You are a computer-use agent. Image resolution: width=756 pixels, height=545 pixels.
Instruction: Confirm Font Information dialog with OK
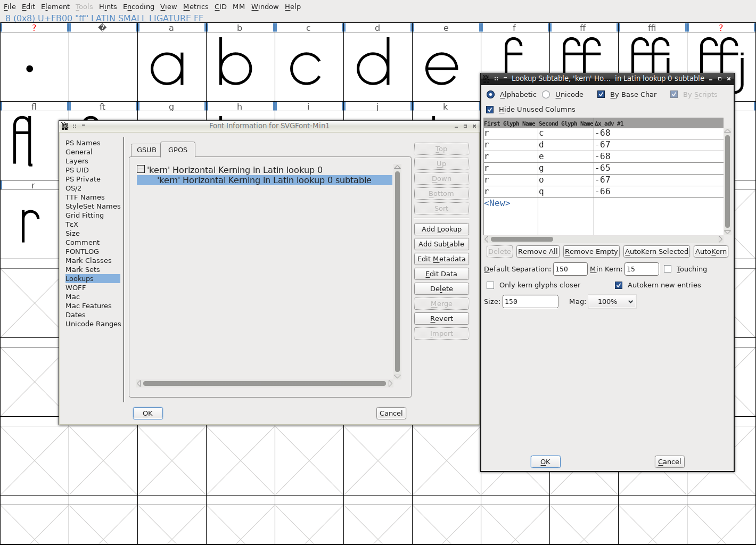(x=148, y=413)
